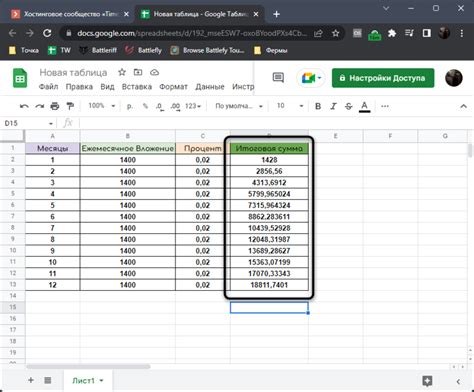Image resolution: width=474 pixels, height=392 pixels.
Task: Open the TW bookmark
Action: point(59,50)
